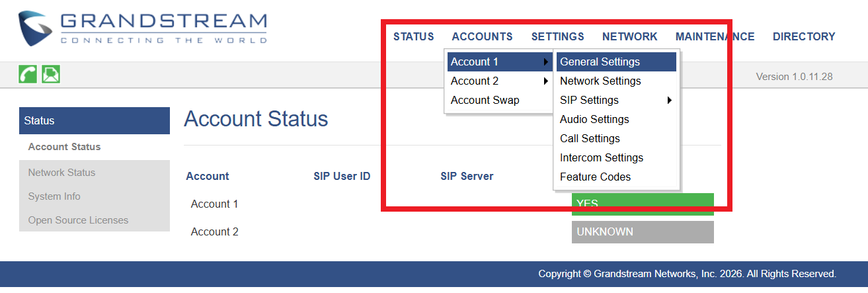Click the SIP User ID column header
Viewport: 868px width, 293px height.
[x=342, y=176]
